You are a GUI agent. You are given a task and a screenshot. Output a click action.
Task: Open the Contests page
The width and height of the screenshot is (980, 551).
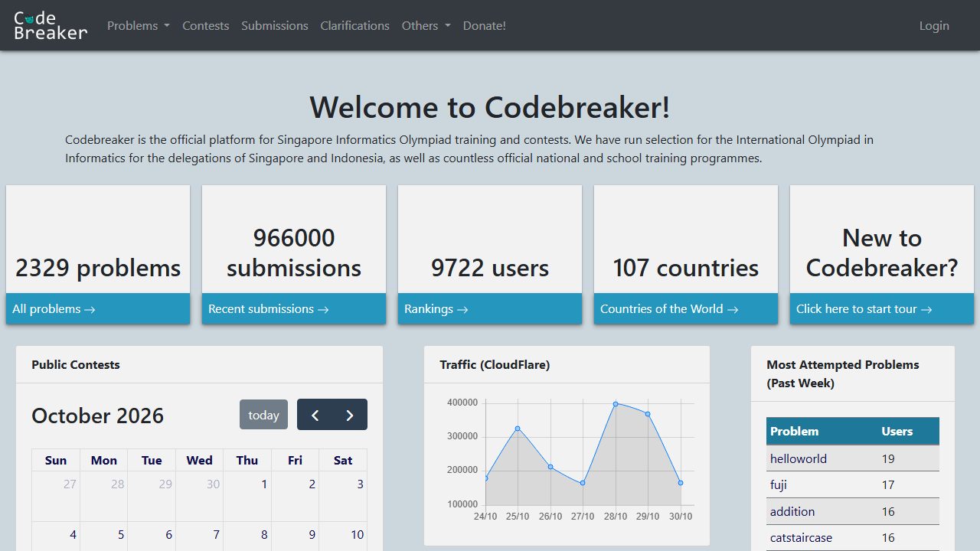206,25
